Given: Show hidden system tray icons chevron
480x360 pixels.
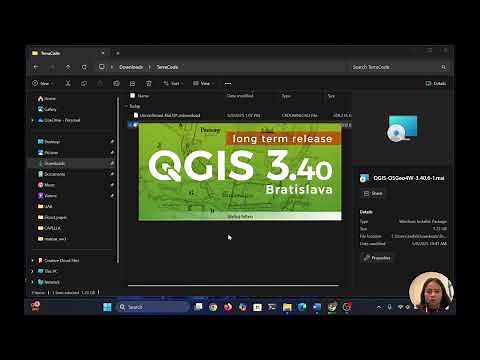Looking at the screenshot, I should point(379,307).
